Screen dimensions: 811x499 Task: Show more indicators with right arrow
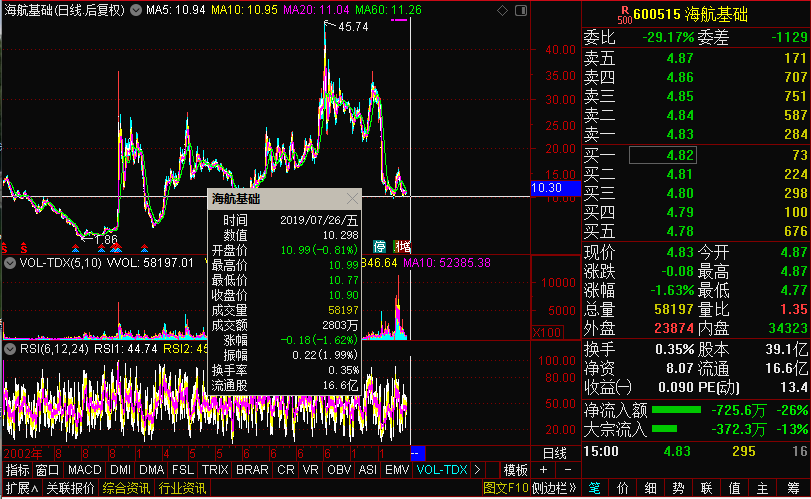(x=477, y=470)
